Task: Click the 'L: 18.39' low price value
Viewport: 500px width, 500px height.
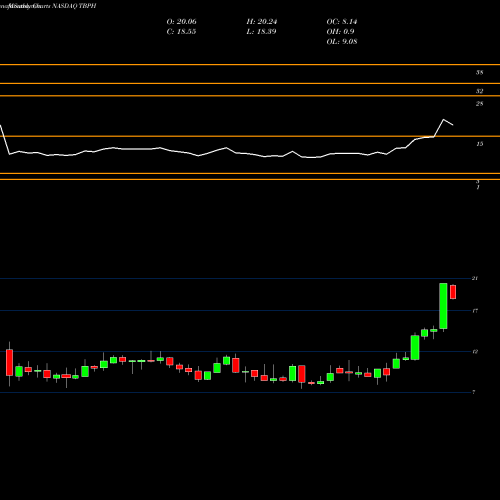Action: pos(261,32)
